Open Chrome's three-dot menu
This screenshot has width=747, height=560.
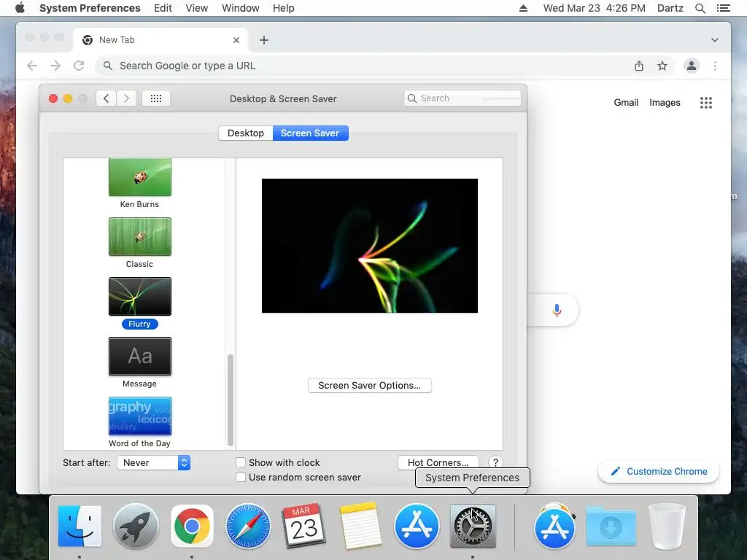pyautogui.click(x=715, y=66)
